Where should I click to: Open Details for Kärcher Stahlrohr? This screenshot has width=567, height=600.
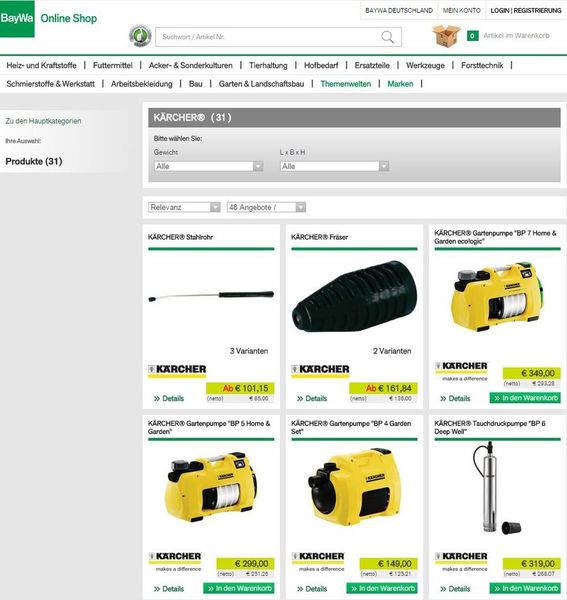169,398
